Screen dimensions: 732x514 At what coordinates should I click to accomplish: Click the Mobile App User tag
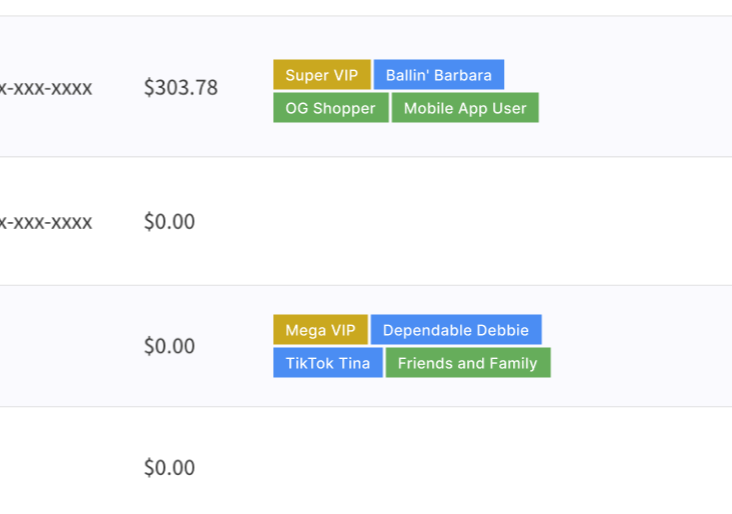click(465, 108)
